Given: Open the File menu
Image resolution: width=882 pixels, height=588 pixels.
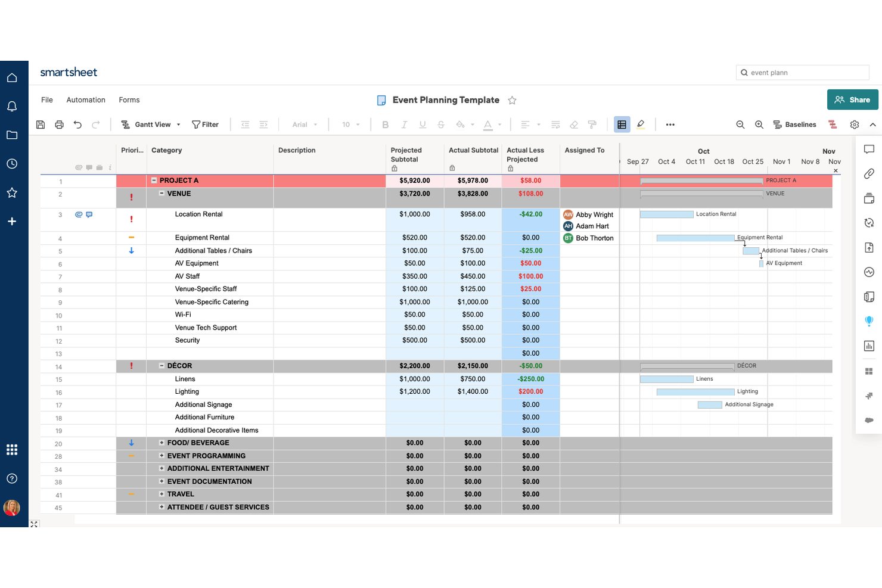Looking at the screenshot, I should 47,100.
